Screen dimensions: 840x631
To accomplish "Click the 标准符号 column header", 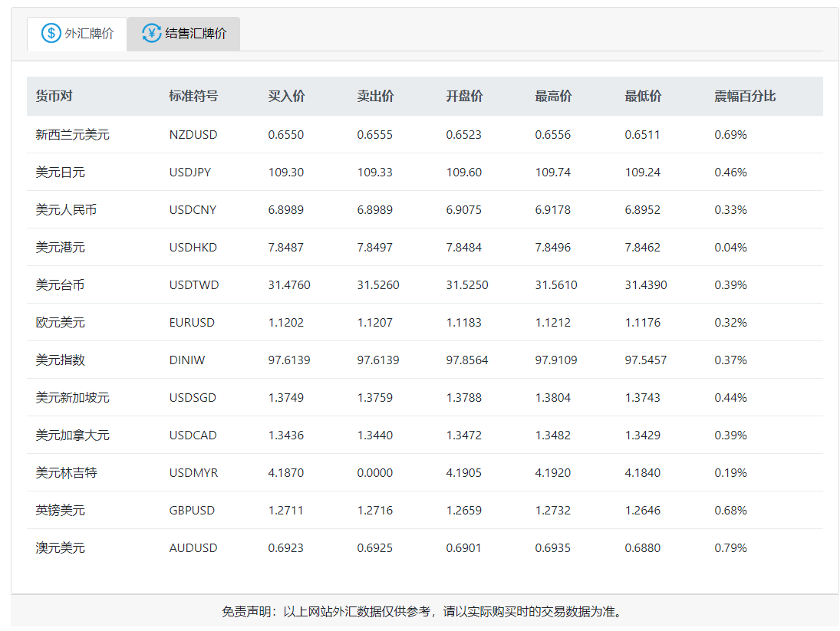I will (x=193, y=97).
